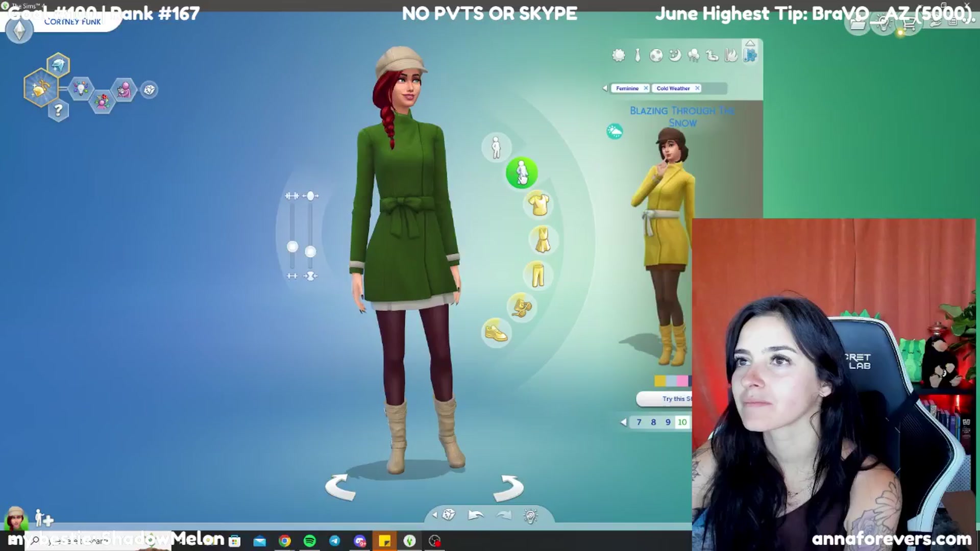
Task: Go to styled looks page 10
Action: [682, 422]
